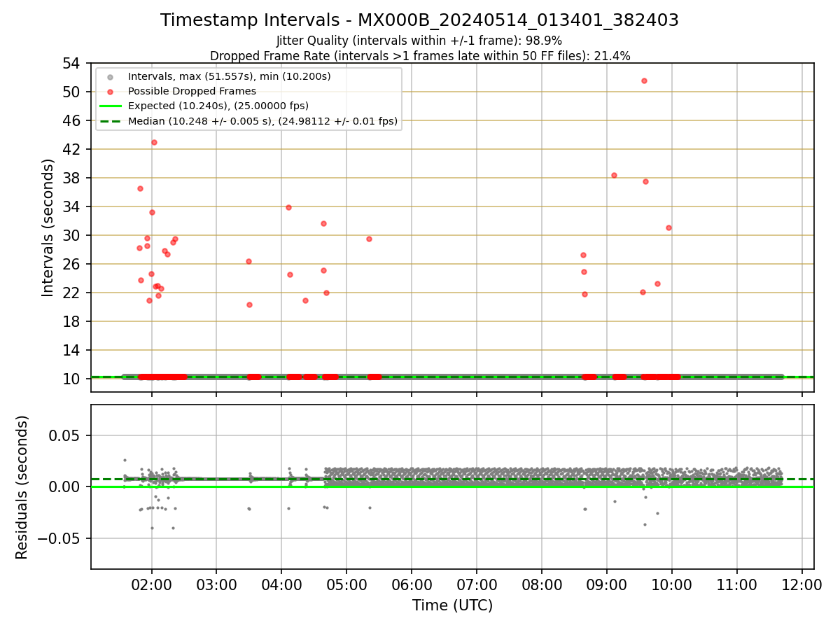Screen dimensions: 840x630
Task: Click the 12:00 time tick label
Action: coord(802,584)
